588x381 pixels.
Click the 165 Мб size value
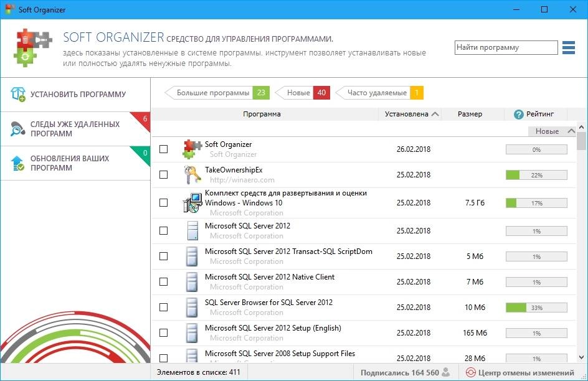[x=475, y=332]
